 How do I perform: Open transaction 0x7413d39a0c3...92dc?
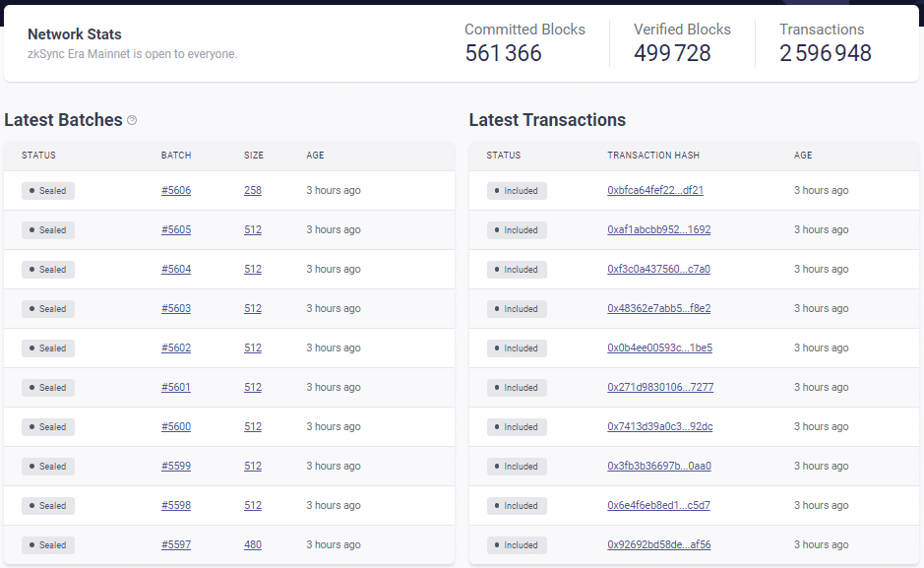(659, 426)
